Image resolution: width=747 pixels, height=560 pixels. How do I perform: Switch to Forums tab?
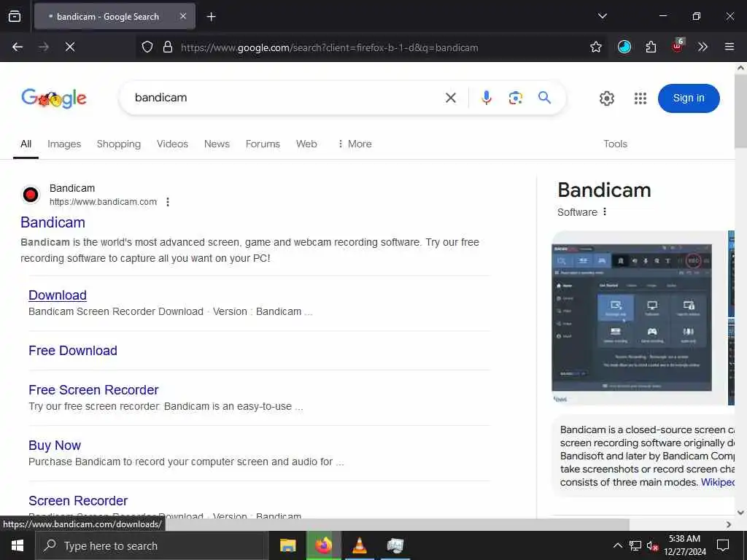coord(263,144)
